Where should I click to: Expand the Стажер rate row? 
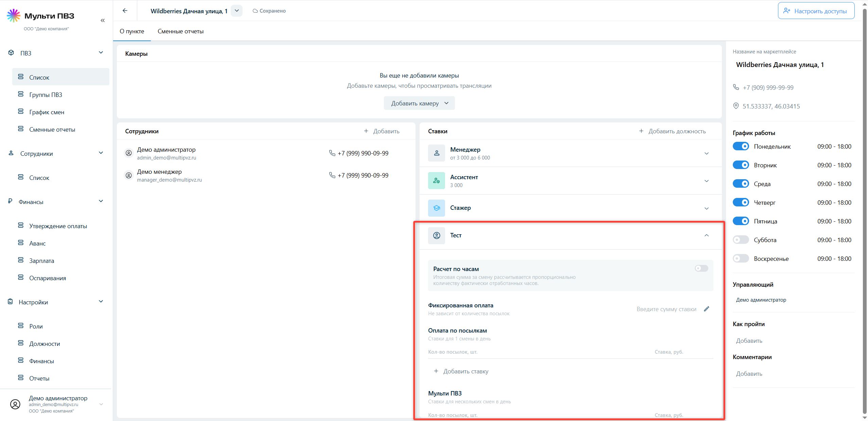coord(707,208)
